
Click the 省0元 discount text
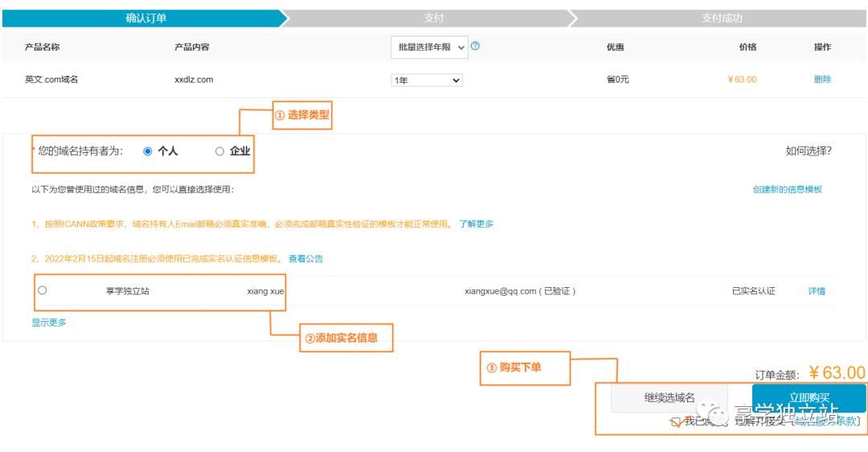(x=618, y=79)
